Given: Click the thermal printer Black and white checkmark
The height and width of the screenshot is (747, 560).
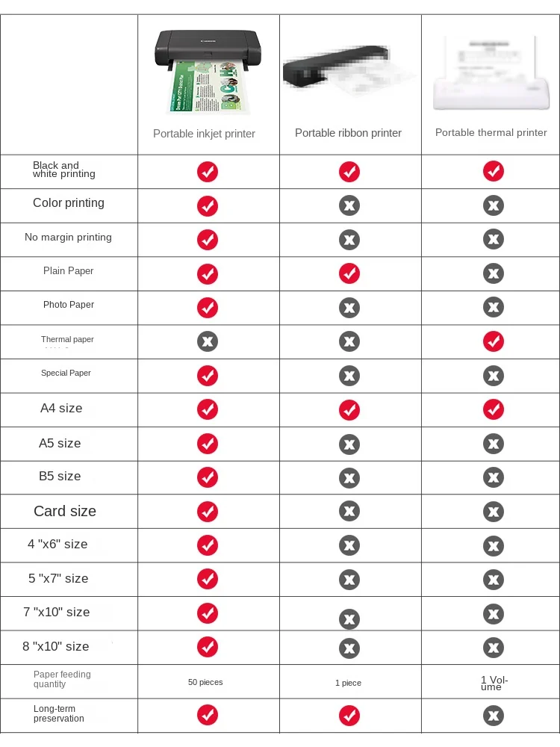Looking at the screenshot, I should (x=493, y=171).
